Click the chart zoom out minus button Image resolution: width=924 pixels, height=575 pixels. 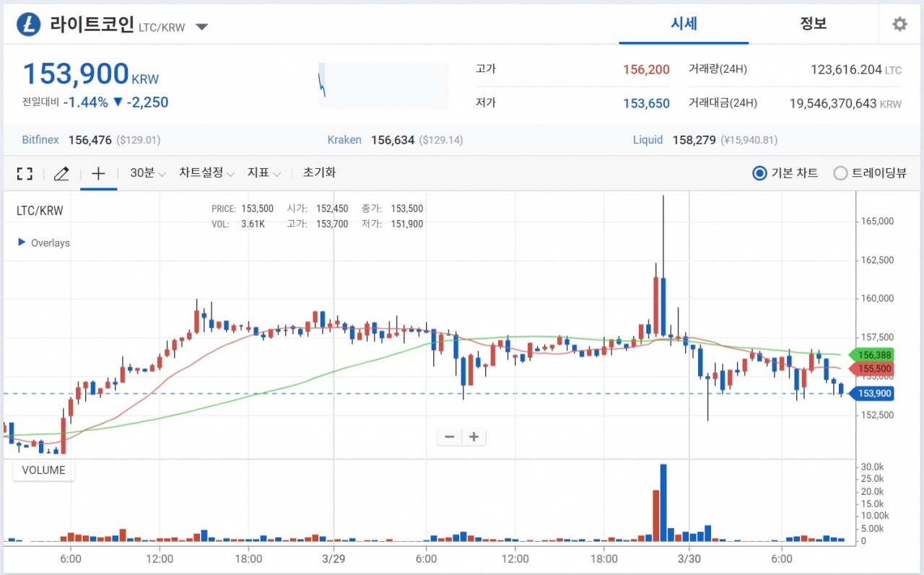(x=449, y=437)
